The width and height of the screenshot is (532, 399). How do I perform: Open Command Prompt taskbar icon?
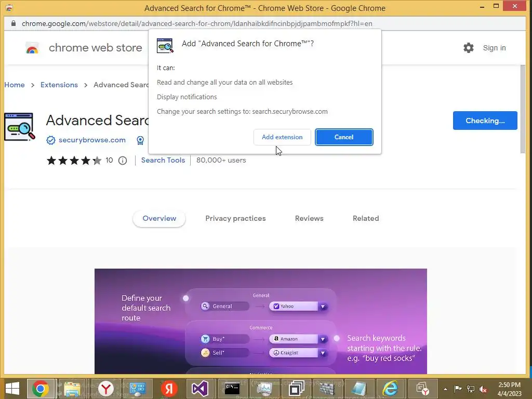[232, 389]
